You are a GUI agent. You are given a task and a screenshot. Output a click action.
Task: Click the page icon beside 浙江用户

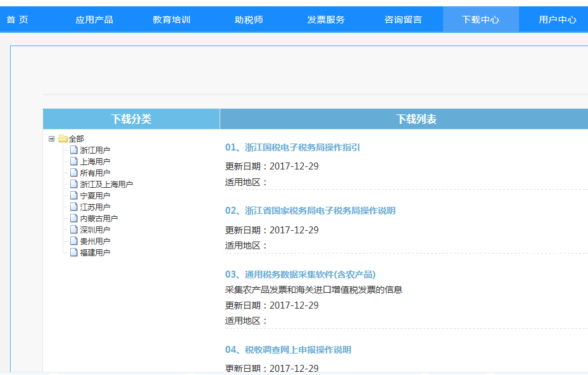coord(74,150)
